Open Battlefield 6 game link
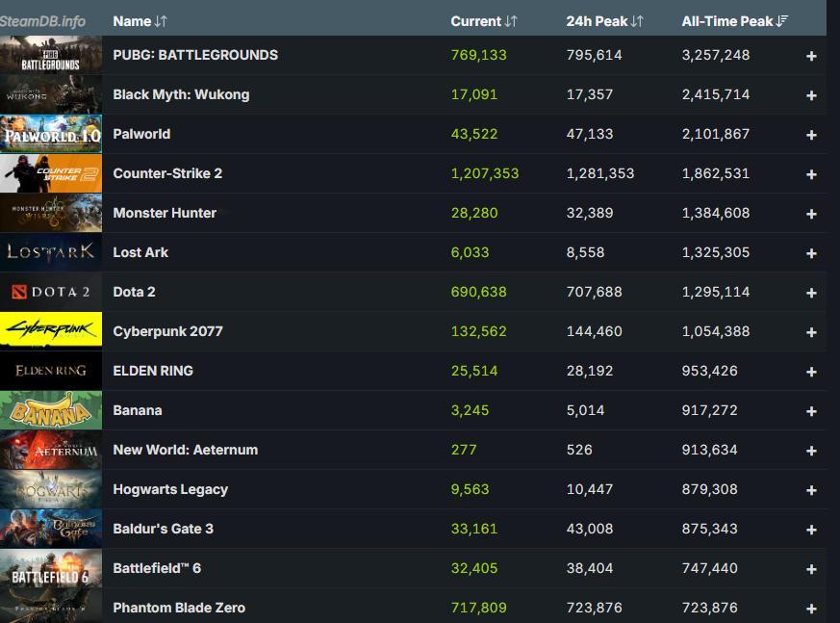840x623 pixels. tap(157, 568)
